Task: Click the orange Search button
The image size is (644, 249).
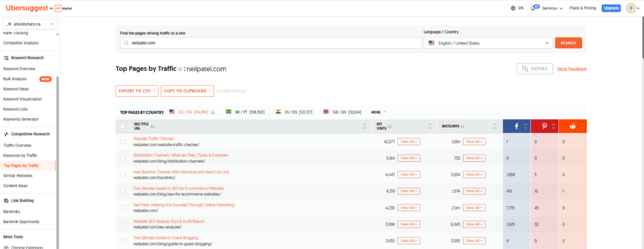Action: coord(569,43)
